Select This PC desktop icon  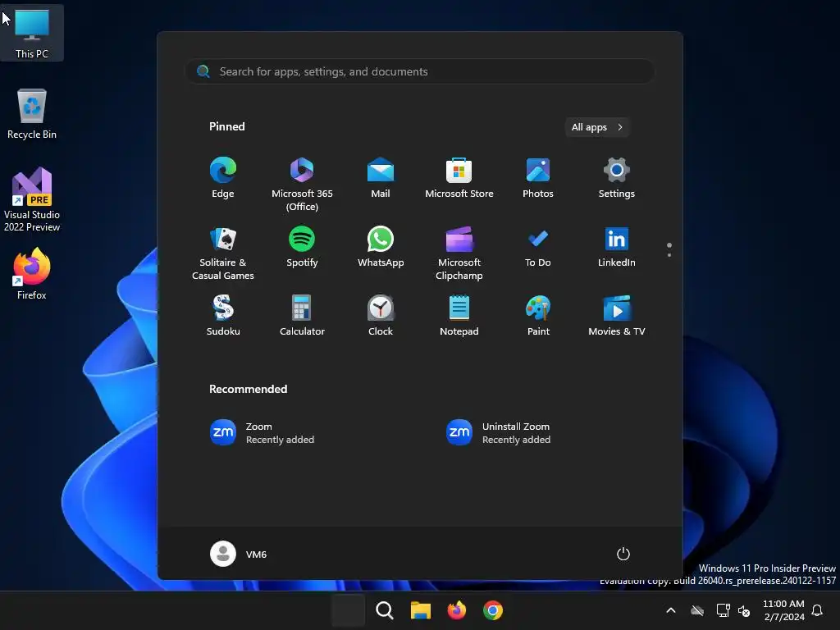click(x=32, y=33)
